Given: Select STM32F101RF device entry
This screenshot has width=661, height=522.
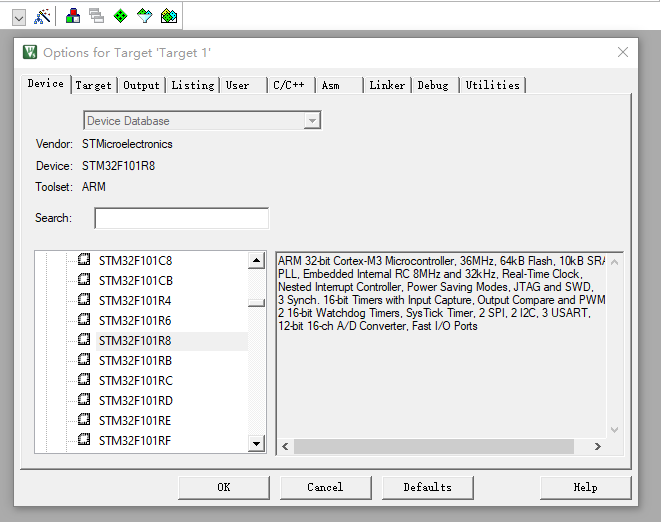Looking at the screenshot, I should [135, 441].
